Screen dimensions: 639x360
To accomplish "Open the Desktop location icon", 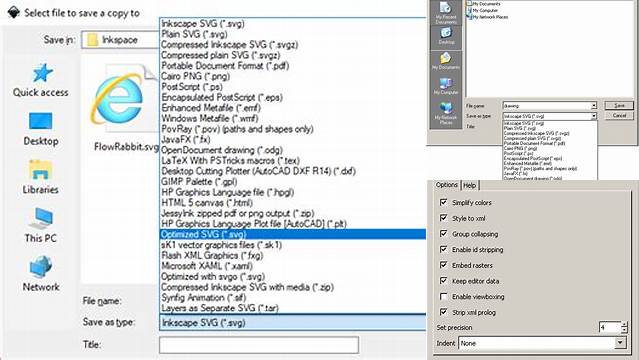I will (41, 121).
